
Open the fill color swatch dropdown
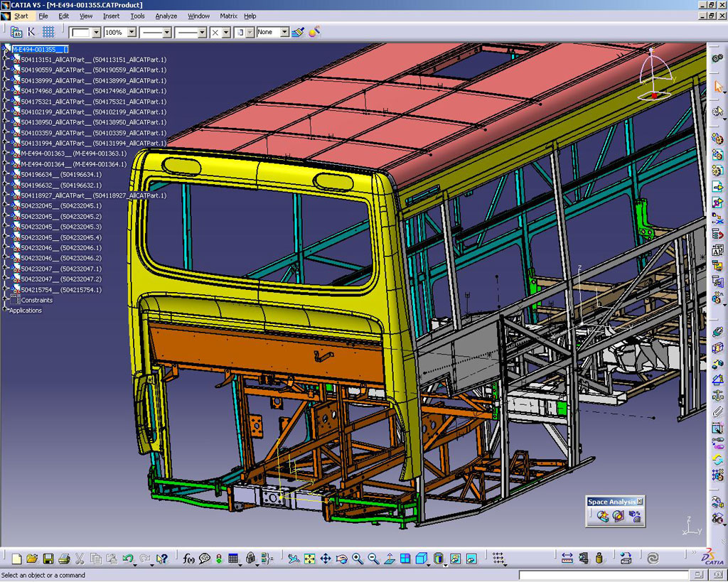tap(96, 32)
